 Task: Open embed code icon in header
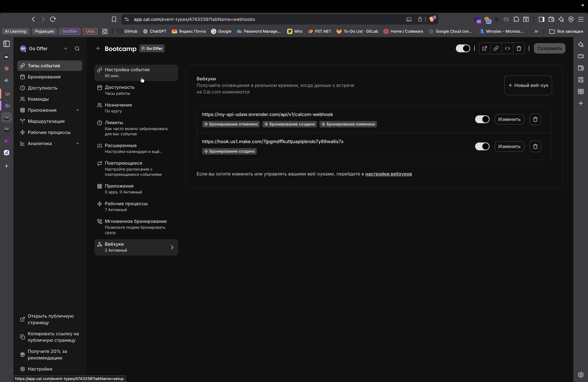click(x=507, y=48)
